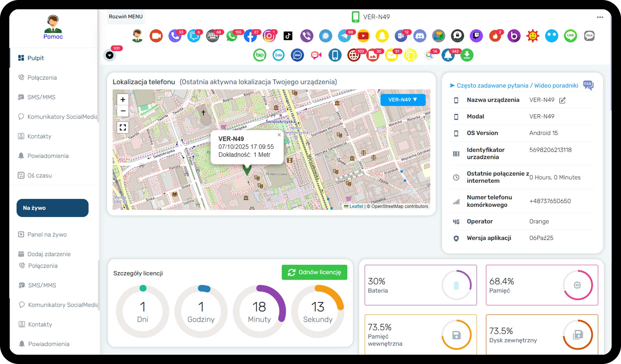This screenshot has width=621, height=364.
Task: Click the Na żywo button
Action: click(52, 208)
